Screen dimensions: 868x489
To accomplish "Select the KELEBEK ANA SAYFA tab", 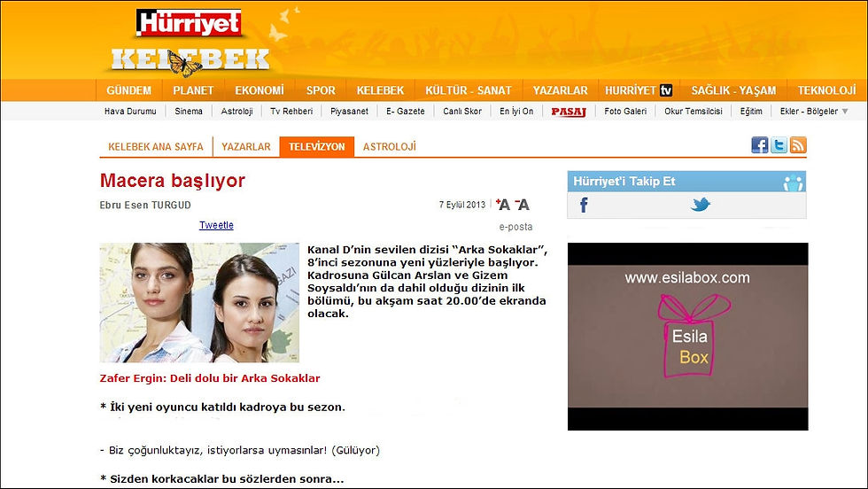I will point(156,147).
